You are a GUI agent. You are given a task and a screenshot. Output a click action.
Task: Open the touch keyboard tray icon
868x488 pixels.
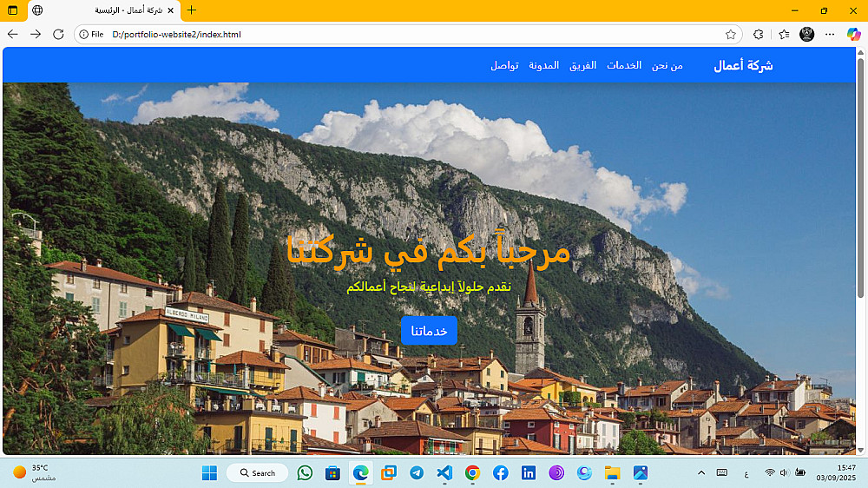click(x=722, y=472)
